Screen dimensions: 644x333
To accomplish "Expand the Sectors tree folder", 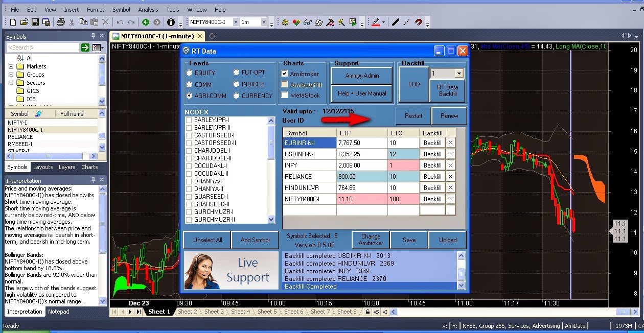I will 11,83.
